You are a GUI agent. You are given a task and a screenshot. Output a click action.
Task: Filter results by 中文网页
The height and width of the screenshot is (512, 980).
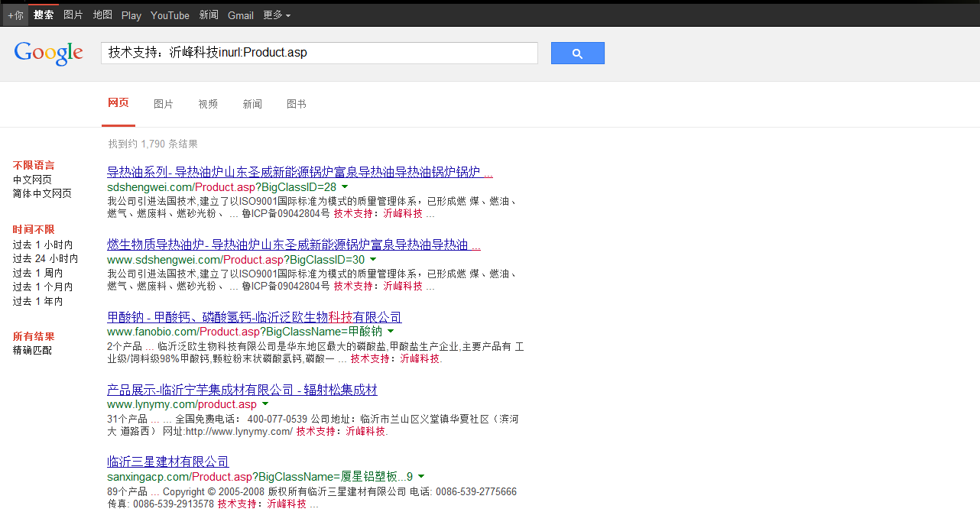[x=32, y=180]
